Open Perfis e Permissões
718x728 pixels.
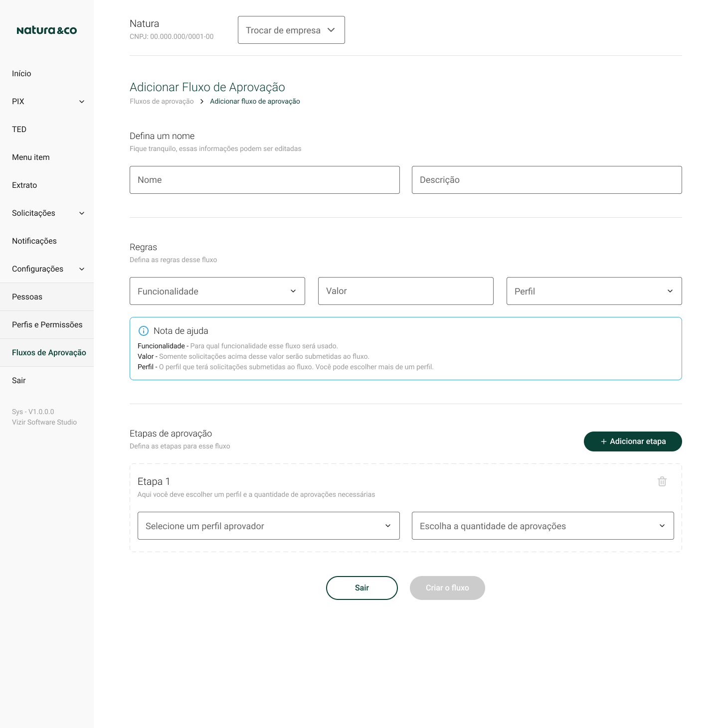47,324
